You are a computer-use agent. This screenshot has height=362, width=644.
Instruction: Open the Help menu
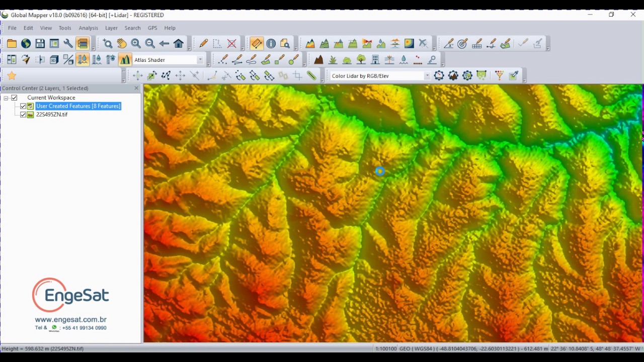[x=170, y=28]
